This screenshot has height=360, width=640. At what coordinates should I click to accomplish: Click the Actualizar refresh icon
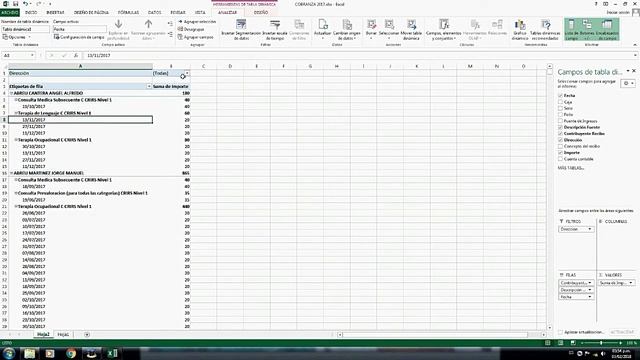coord(323,24)
